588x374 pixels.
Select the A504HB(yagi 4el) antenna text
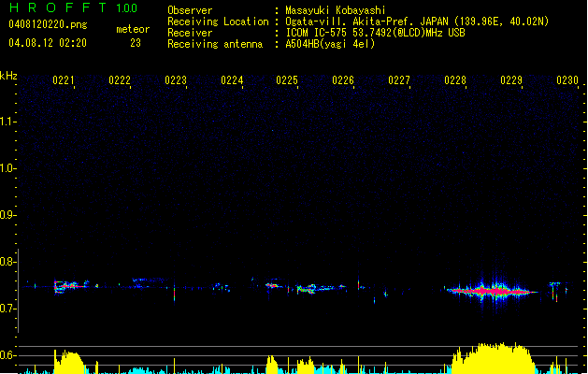point(330,44)
